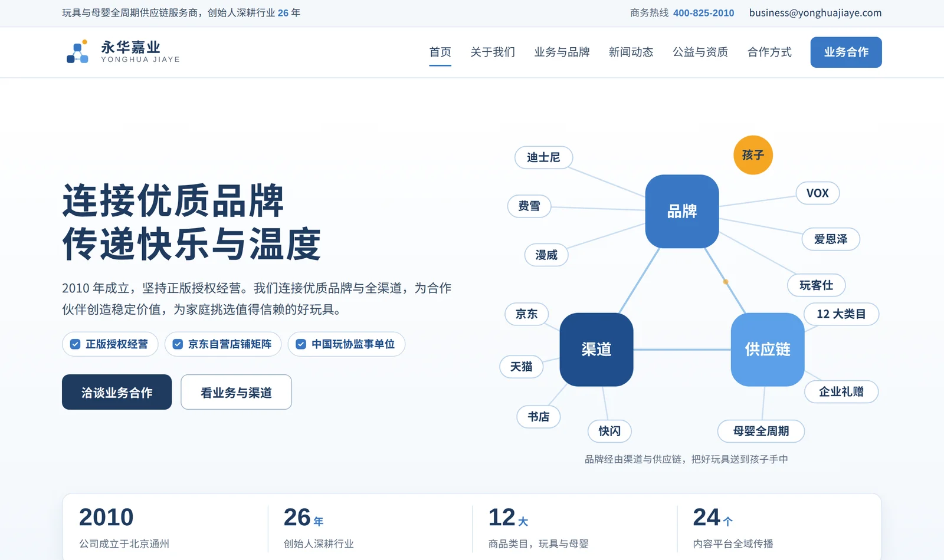Click the 快闪 channel pill
The height and width of the screenshot is (560, 944).
point(609,431)
